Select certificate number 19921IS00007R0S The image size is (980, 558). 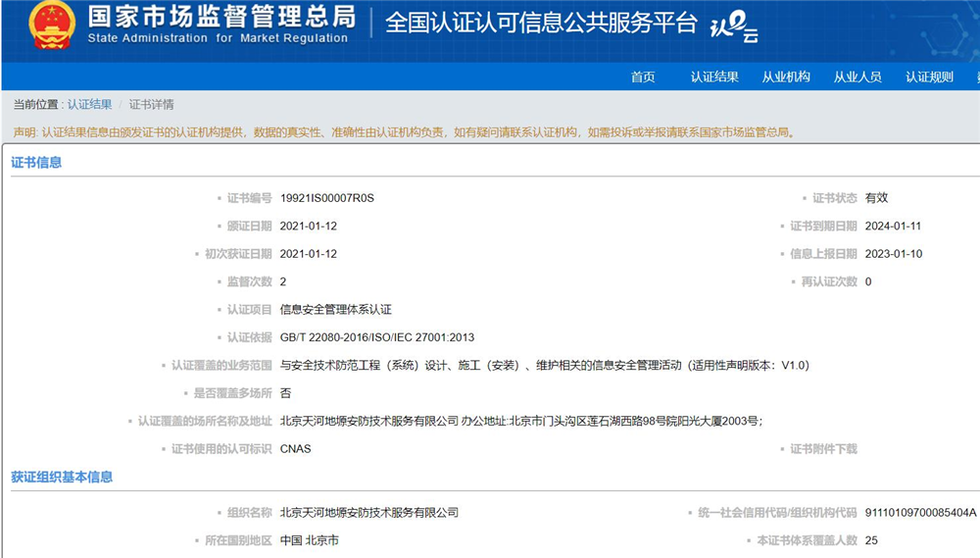pyautogui.click(x=327, y=198)
